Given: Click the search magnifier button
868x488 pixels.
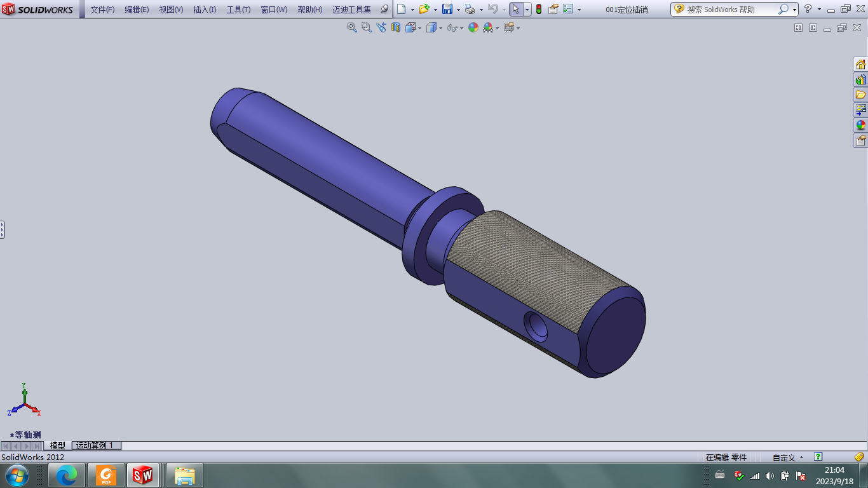Looking at the screenshot, I should pos(783,9).
